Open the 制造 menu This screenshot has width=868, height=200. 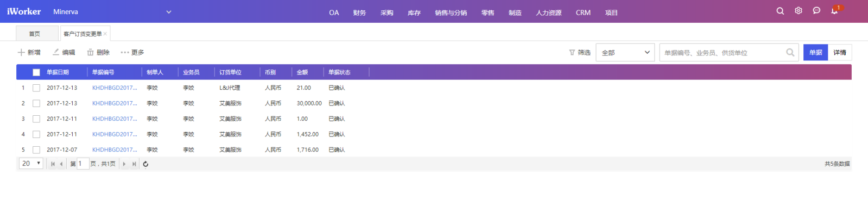pos(515,12)
